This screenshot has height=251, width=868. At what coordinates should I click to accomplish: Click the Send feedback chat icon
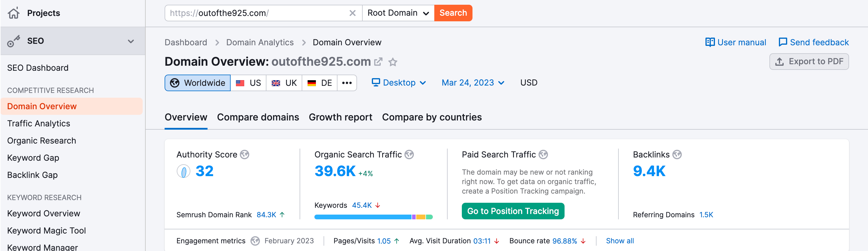click(x=783, y=42)
